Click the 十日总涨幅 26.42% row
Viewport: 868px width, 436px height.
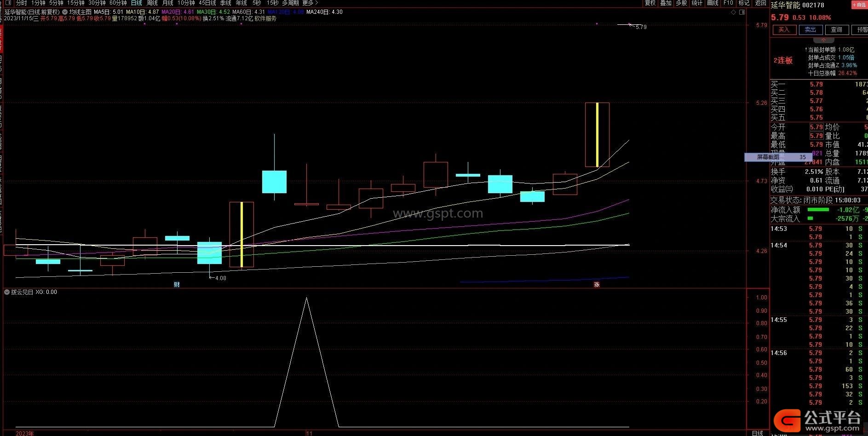click(833, 74)
